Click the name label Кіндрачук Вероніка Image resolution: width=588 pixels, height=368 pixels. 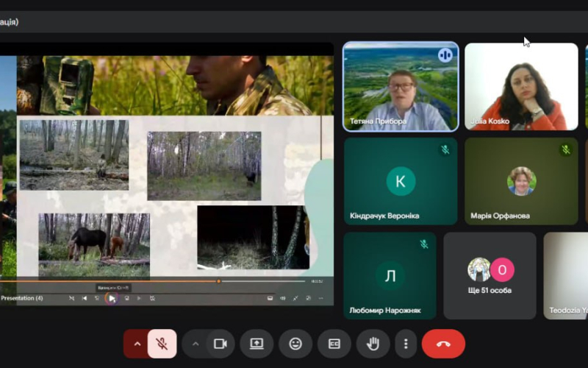384,216
